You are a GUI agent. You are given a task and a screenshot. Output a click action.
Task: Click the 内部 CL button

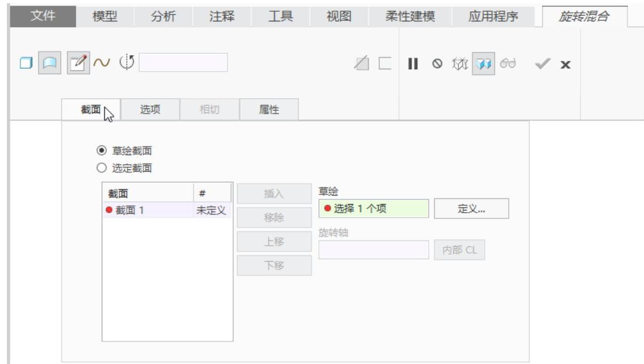tap(460, 250)
